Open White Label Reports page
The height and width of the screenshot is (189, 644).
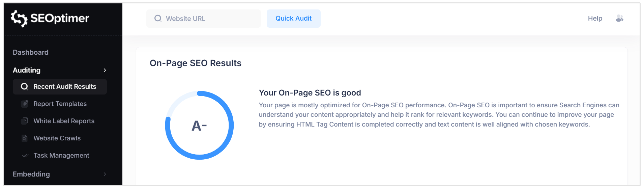tap(64, 121)
